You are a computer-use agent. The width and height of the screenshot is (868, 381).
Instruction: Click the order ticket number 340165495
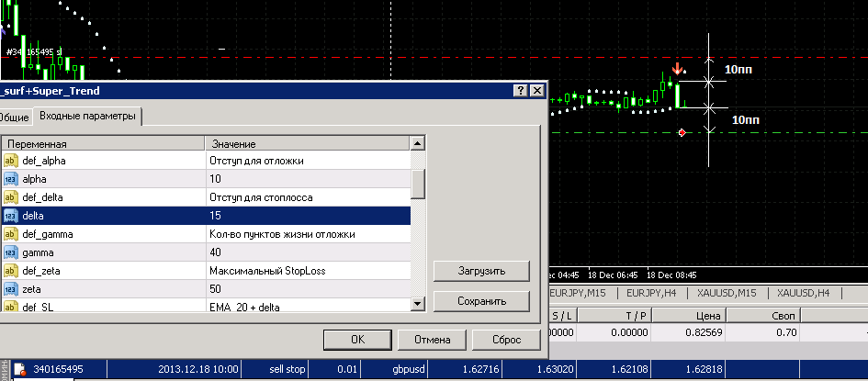tap(58, 369)
